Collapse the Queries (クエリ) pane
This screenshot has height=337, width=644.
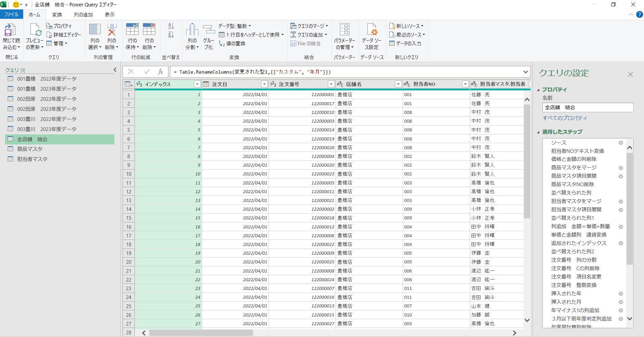[115, 70]
